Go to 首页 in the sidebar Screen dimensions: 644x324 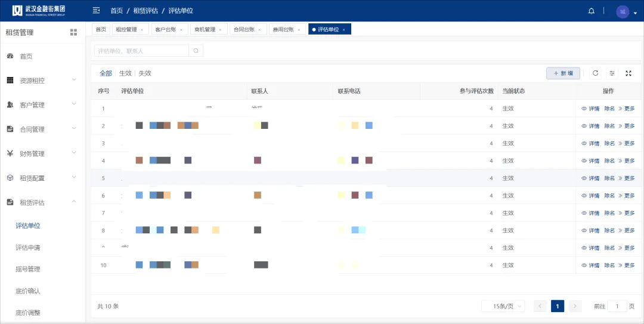[43, 56]
